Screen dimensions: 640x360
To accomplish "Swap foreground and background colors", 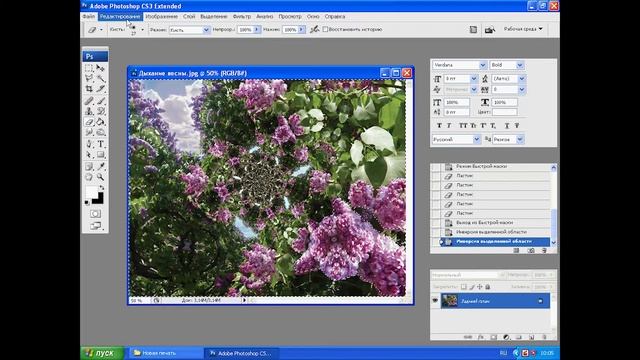I will pyautogui.click(x=102, y=188).
